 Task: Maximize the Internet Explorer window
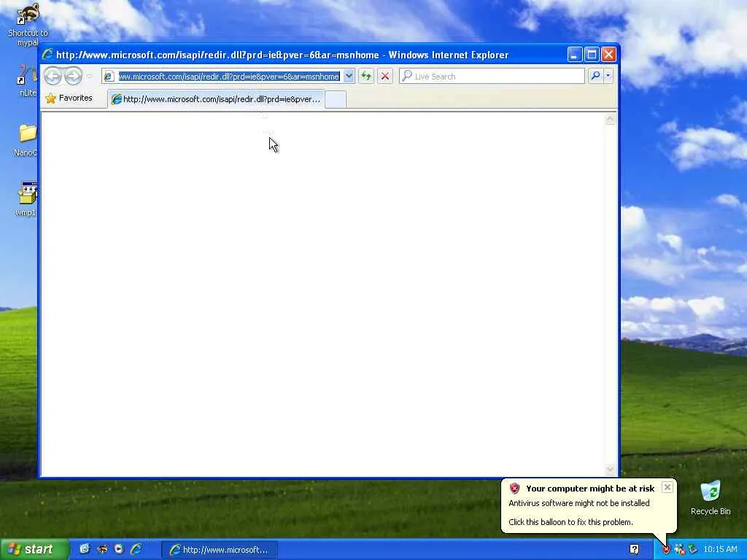point(592,55)
